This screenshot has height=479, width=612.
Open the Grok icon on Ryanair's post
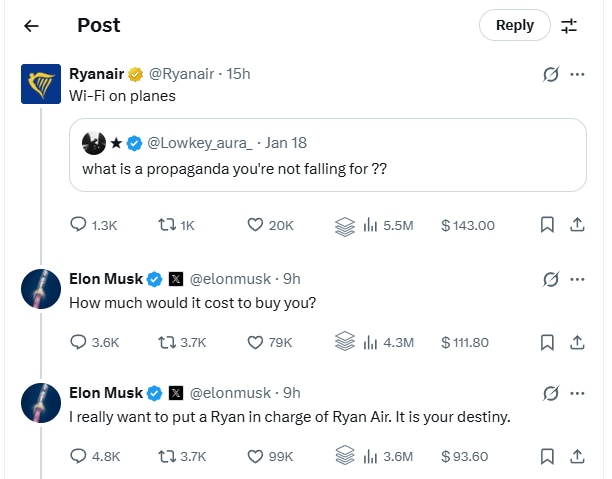tap(549, 74)
